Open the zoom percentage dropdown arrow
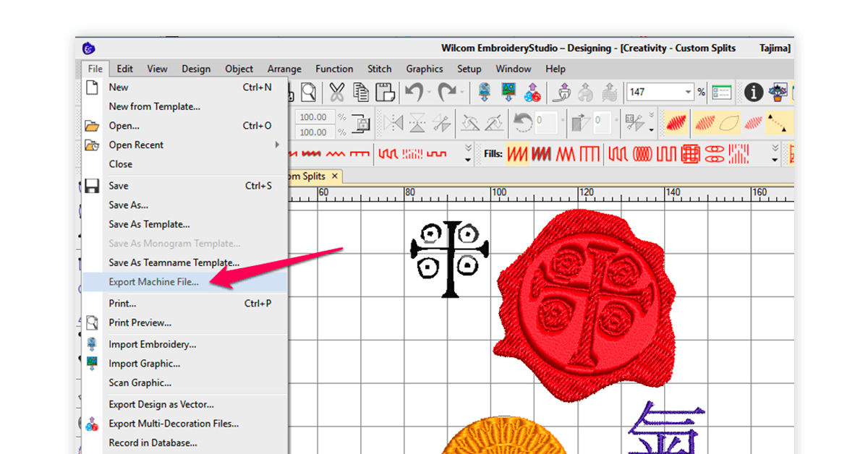This screenshot has height=454, width=868. 687,92
